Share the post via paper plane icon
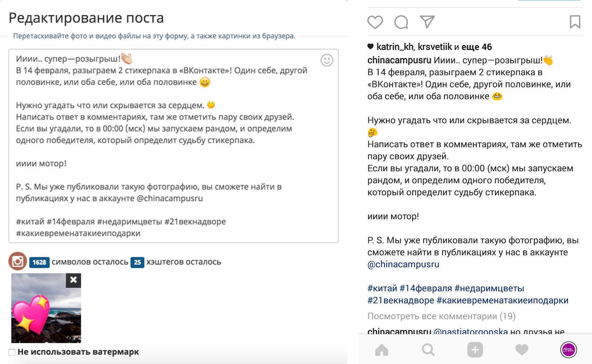Screen dimensions: 592x364 427,22
